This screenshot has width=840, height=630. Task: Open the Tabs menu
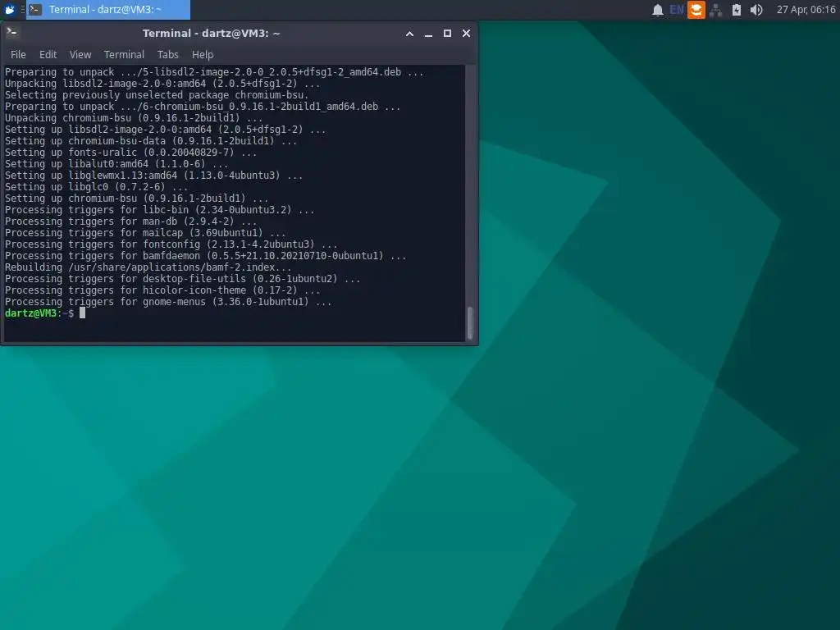[167, 55]
